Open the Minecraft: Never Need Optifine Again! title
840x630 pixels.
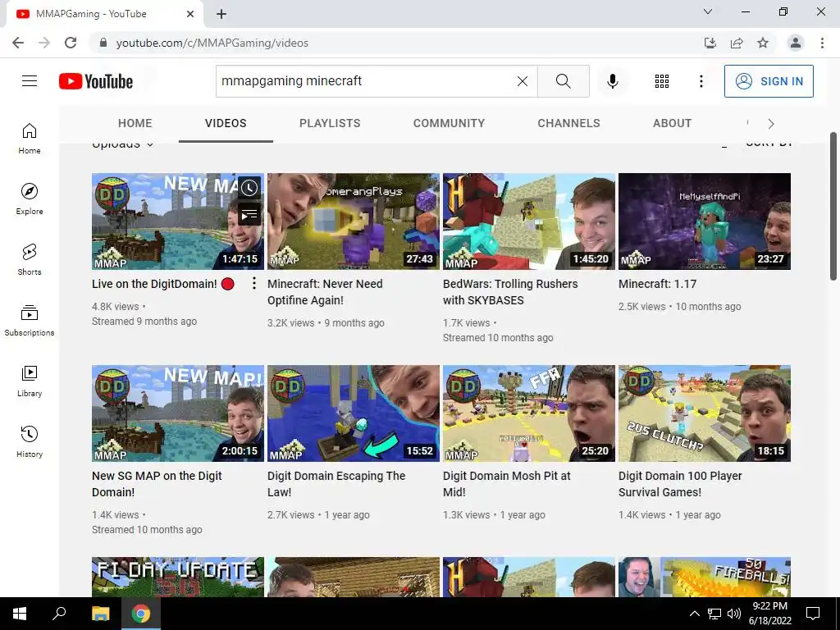[325, 292]
